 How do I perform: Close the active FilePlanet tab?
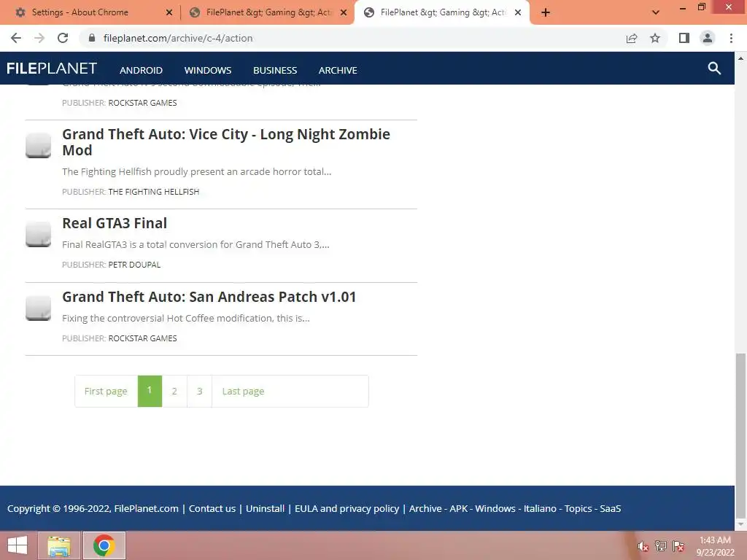coord(518,12)
